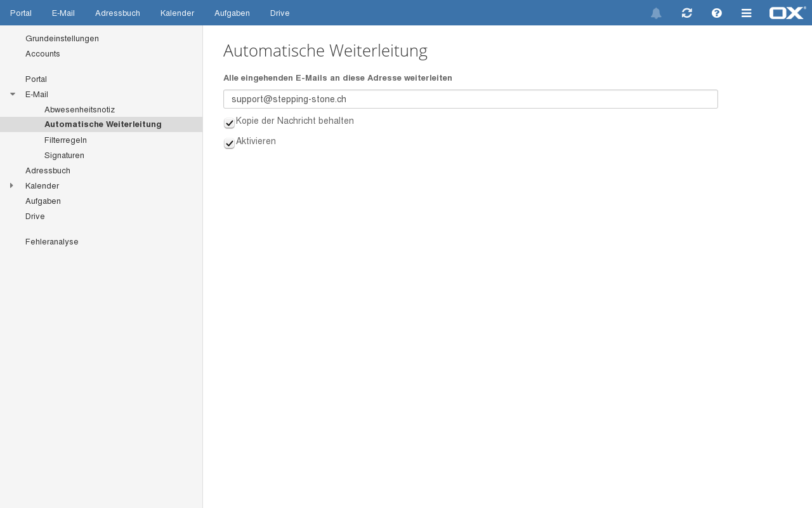
Task: Expand the Kalender settings tree arrow
Action: pos(12,185)
